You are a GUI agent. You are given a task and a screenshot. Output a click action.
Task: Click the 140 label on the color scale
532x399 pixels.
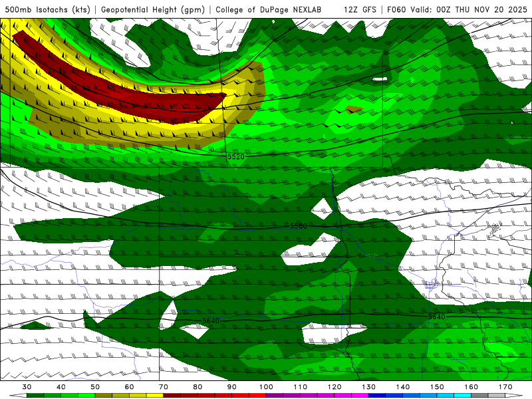(403, 387)
